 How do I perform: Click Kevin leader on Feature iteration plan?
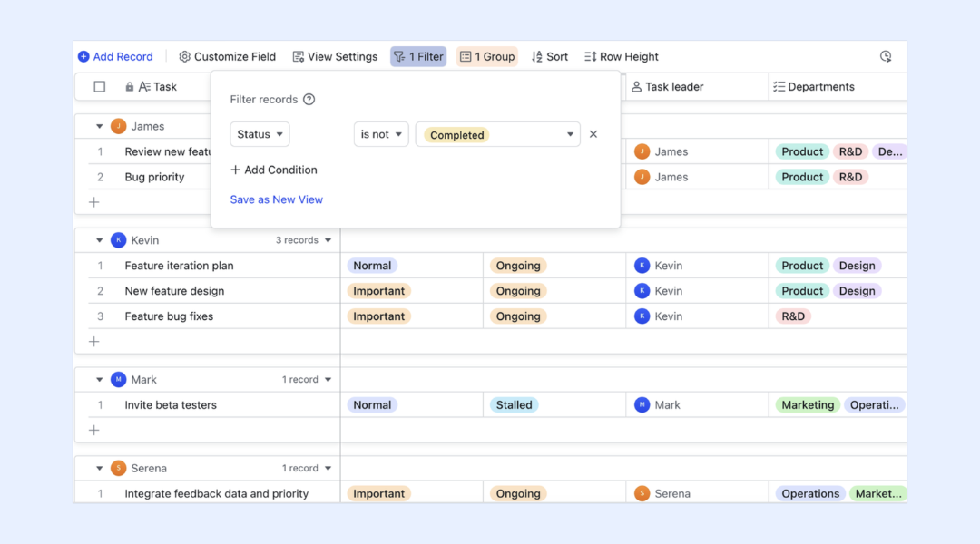click(659, 266)
